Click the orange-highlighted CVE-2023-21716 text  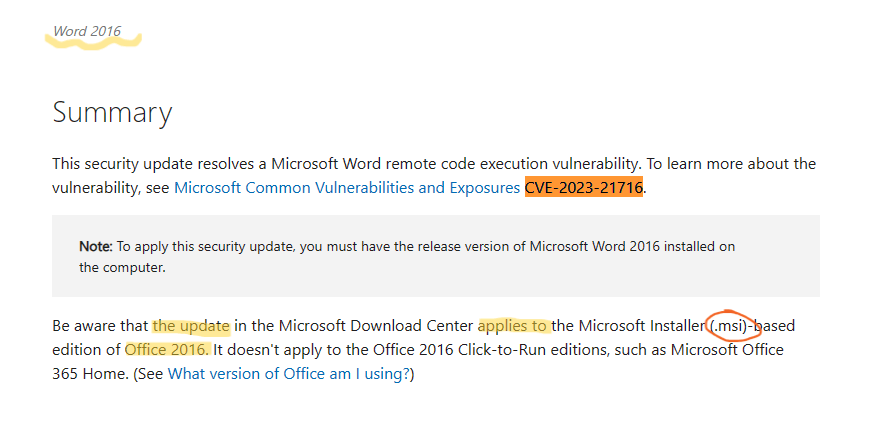click(584, 187)
